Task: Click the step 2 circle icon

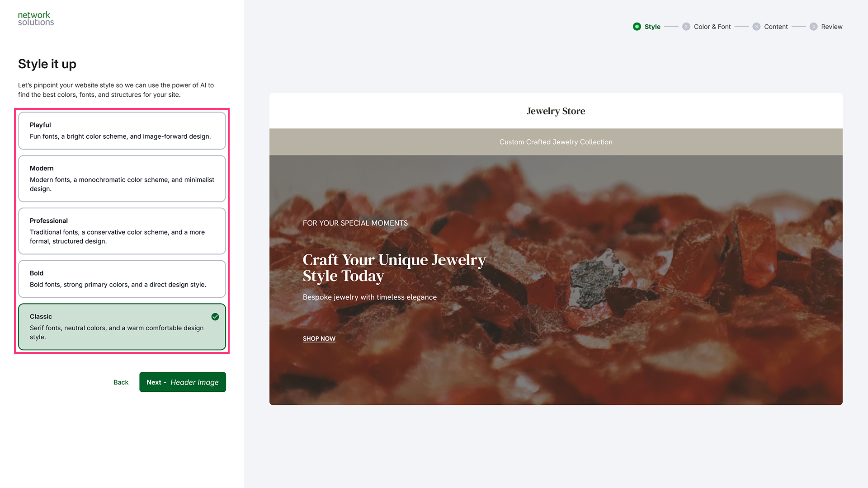Action: (686, 27)
